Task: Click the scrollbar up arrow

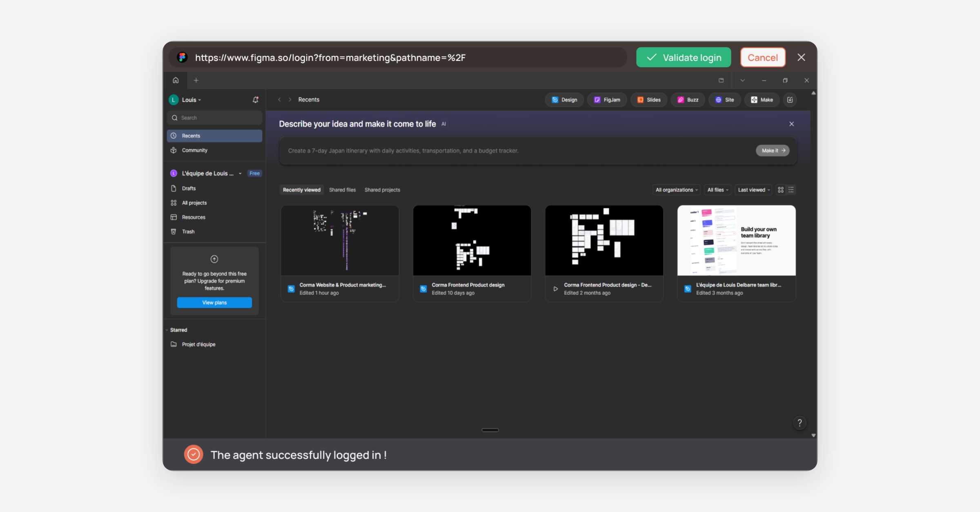Action: 813,93
